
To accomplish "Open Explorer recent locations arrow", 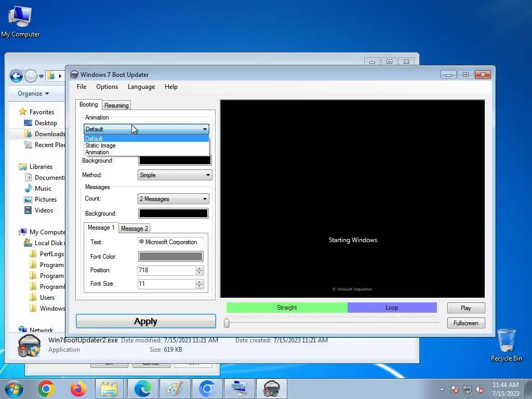I will pyautogui.click(x=41, y=76).
